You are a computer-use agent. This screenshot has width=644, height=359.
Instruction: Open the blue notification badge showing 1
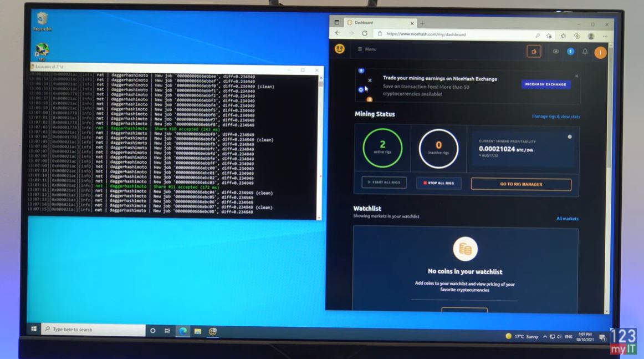(x=570, y=52)
